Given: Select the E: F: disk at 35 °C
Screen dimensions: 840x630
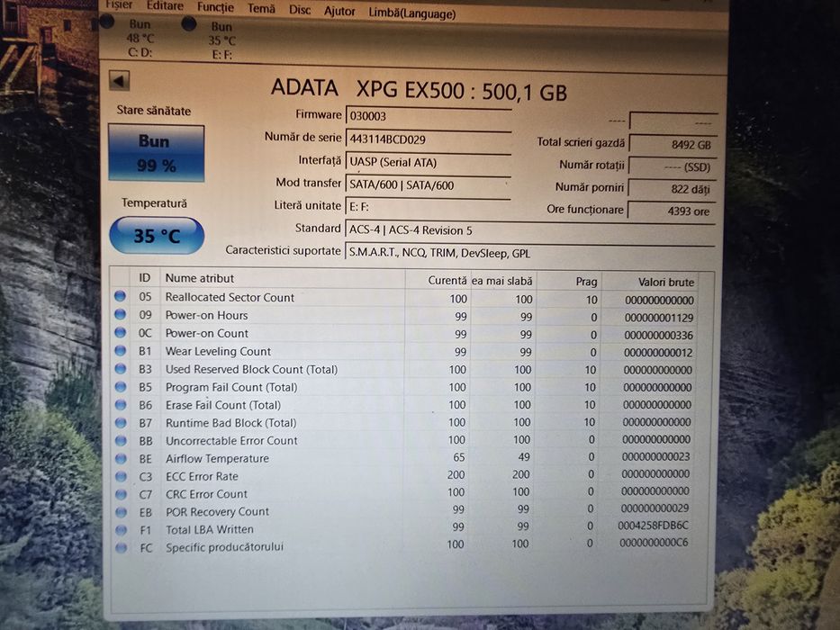Looking at the screenshot, I should click(x=221, y=40).
